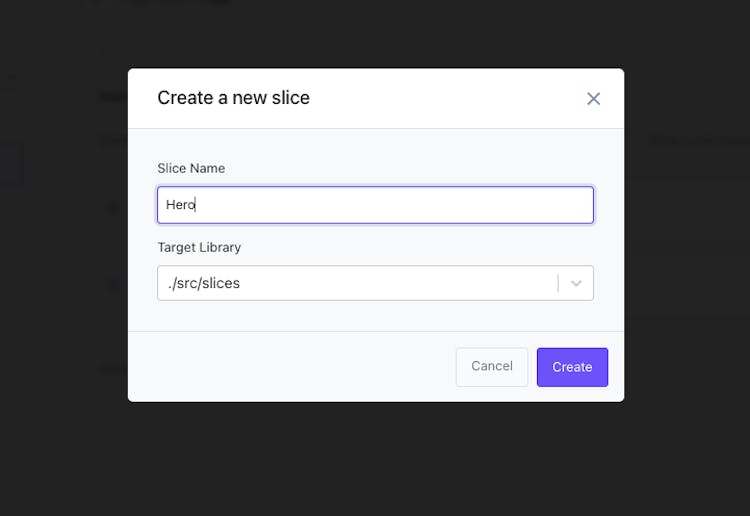The width and height of the screenshot is (750, 516).
Task: Click inside the empty Slice Name field area
Action: [x=392, y=205]
